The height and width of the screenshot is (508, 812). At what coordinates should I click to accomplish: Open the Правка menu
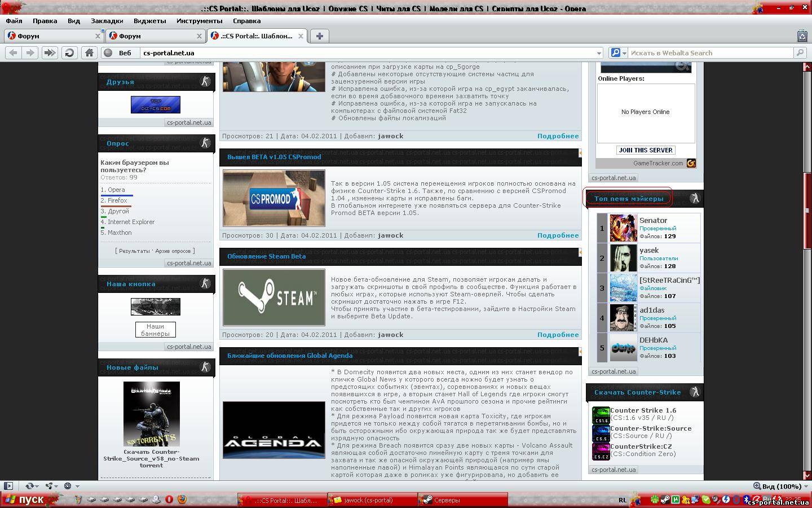tap(45, 21)
